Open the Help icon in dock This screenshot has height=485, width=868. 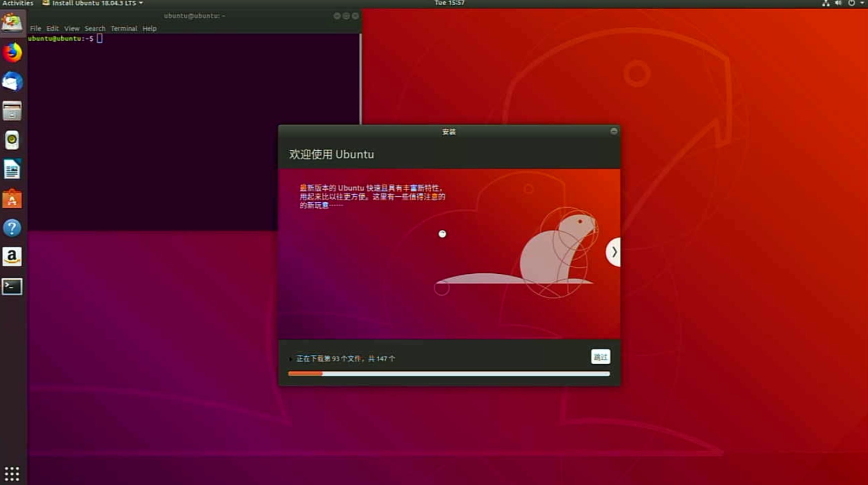pos(12,228)
